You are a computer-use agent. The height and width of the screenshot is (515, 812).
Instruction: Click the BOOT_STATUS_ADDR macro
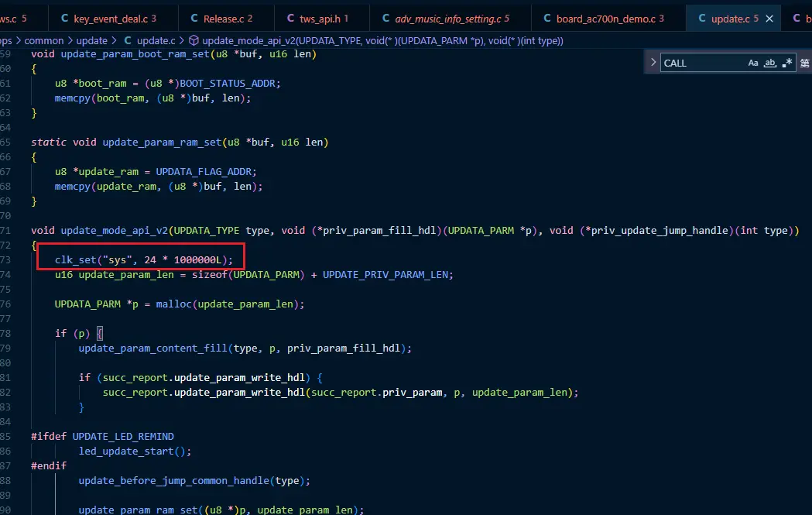pos(228,83)
